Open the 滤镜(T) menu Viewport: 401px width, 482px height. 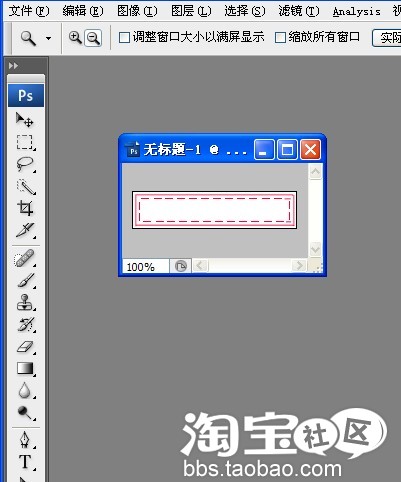(x=299, y=11)
